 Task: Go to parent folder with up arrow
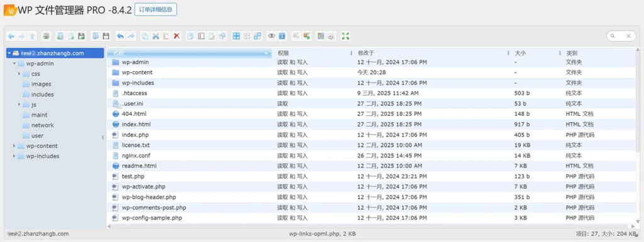tap(33, 36)
